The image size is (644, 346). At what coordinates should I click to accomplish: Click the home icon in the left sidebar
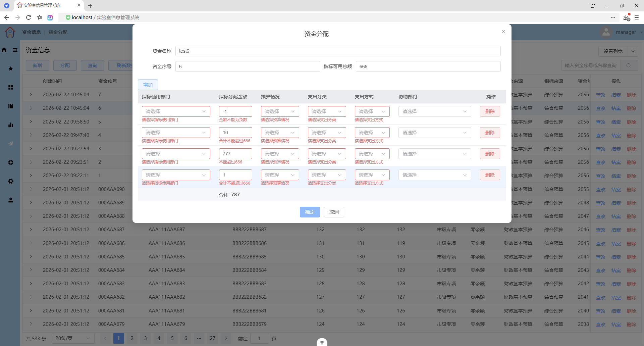click(4, 50)
